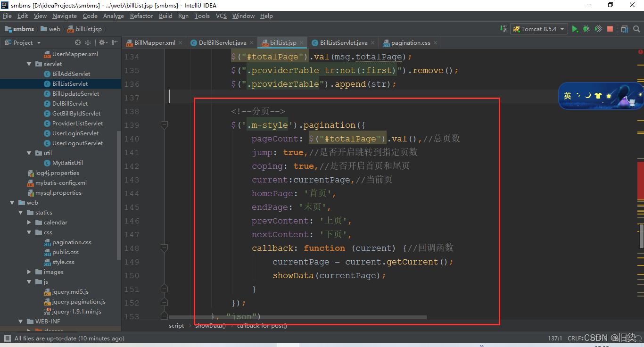The image size is (644, 347).
Task: Start Tomcat in debug mode
Action: point(586,29)
